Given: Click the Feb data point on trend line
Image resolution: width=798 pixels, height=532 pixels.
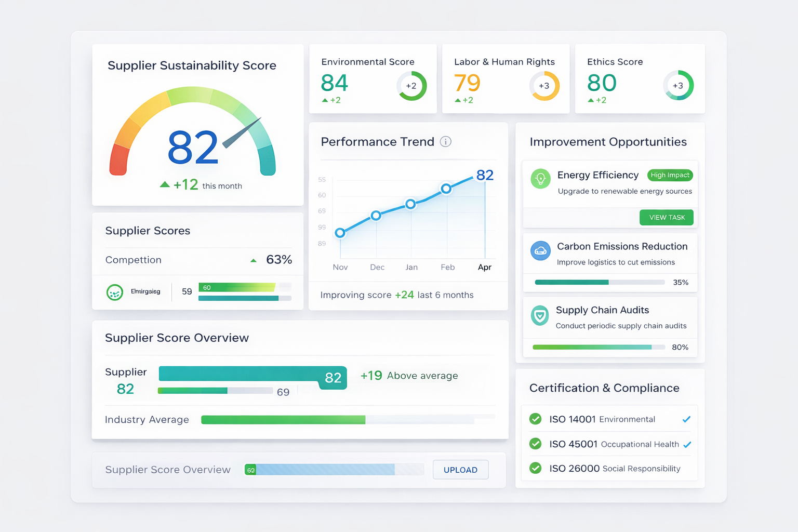Looking at the screenshot, I should pyautogui.click(x=446, y=189).
